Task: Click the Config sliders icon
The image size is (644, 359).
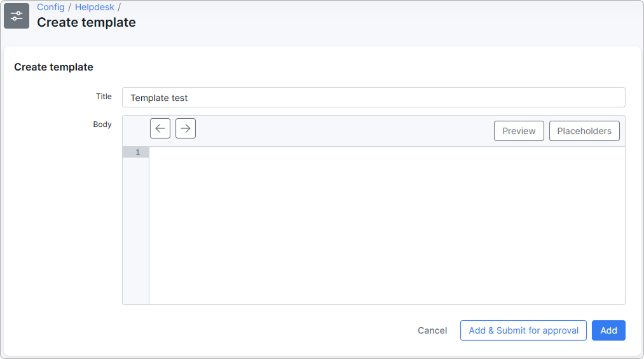Action: [x=17, y=16]
